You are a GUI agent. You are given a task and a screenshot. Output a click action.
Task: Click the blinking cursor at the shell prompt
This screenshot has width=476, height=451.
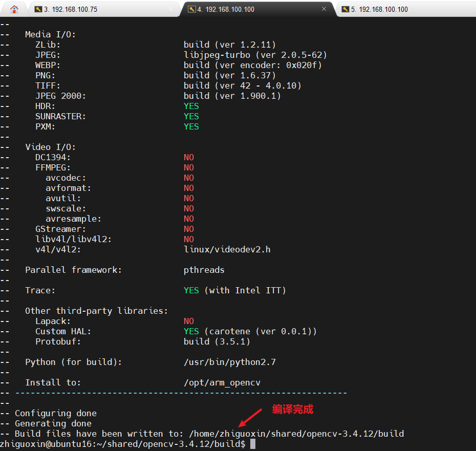(254, 444)
